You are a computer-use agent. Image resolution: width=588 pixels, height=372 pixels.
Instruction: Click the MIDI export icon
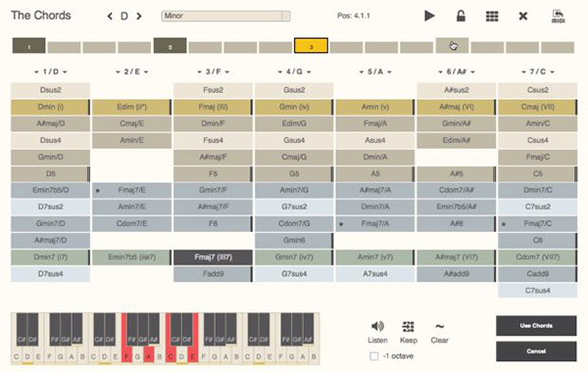pyautogui.click(x=558, y=16)
